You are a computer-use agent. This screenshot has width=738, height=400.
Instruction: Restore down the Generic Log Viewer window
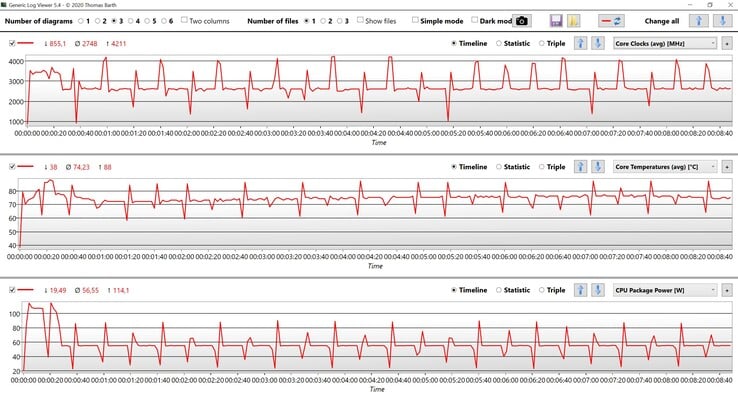click(710, 5)
